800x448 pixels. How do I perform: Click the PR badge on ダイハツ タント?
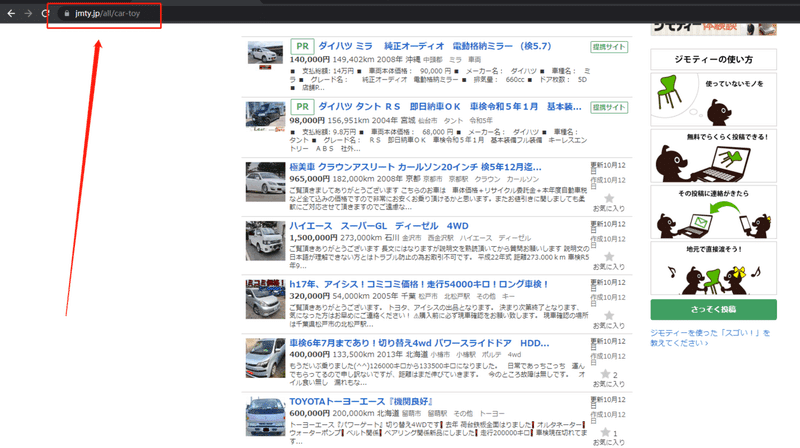pyautogui.click(x=302, y=107)
